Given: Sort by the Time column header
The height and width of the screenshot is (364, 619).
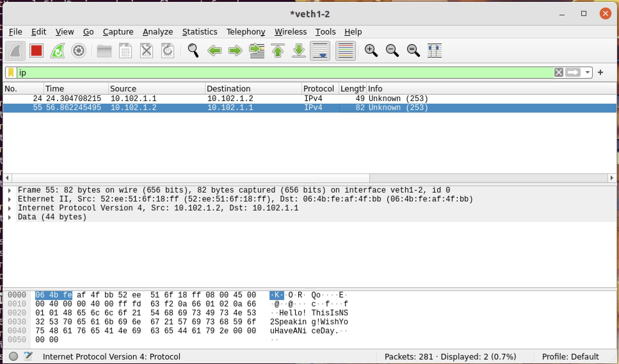Looking at the screenshot, I should pos(76,89).
